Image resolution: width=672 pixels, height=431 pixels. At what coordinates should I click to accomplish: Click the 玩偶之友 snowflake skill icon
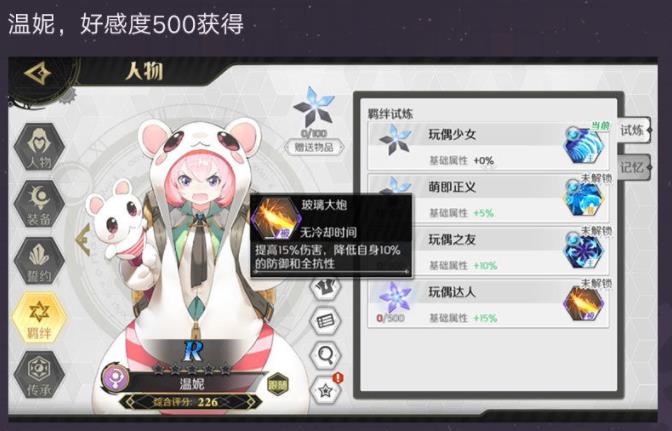pos(583,251)
